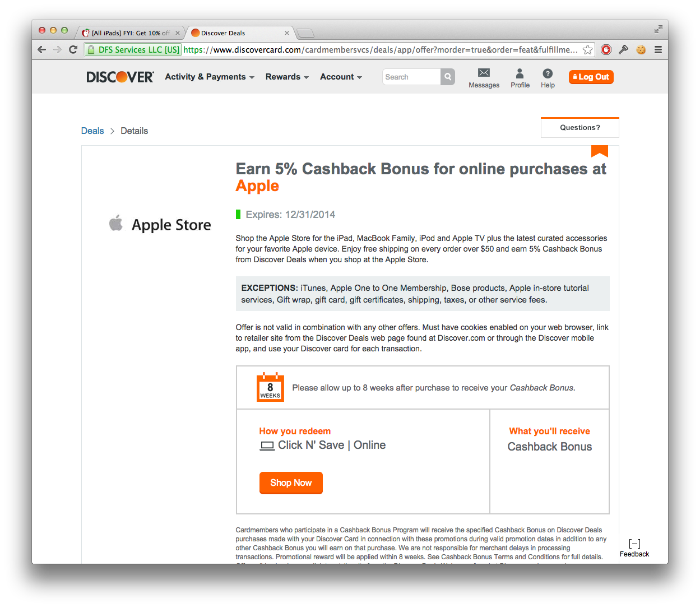Viewport: 700px width, 608px height.
Task: Click the Log Out button
Action: point(591,77)
